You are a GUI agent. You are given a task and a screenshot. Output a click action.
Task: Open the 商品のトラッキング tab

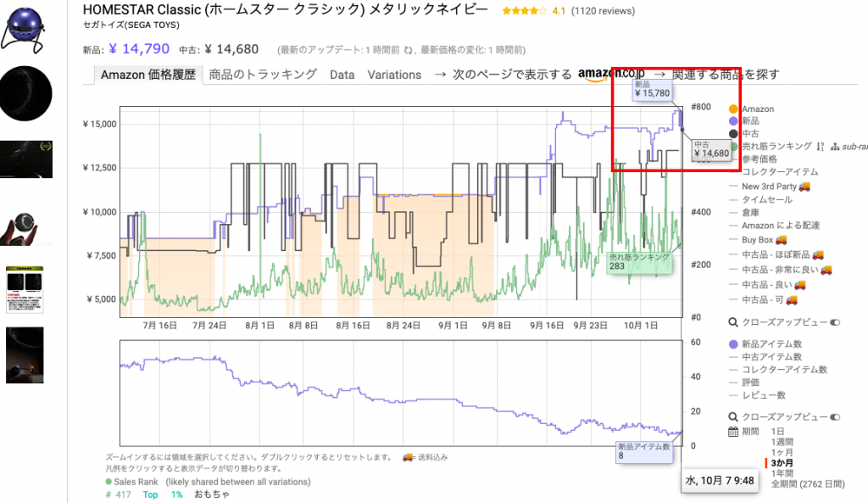click(263, 75)
